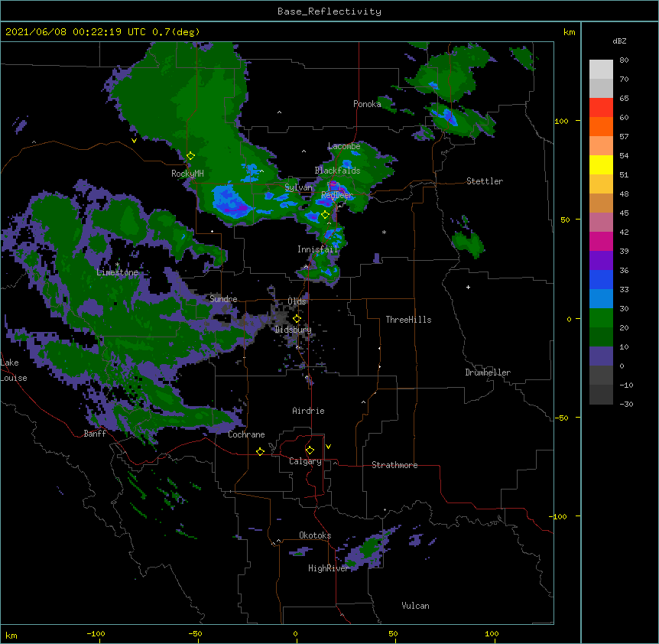Click the RedDeer city label
This screenshot has width=659, height=644.
pyautogui.click(x=337, y=195)
